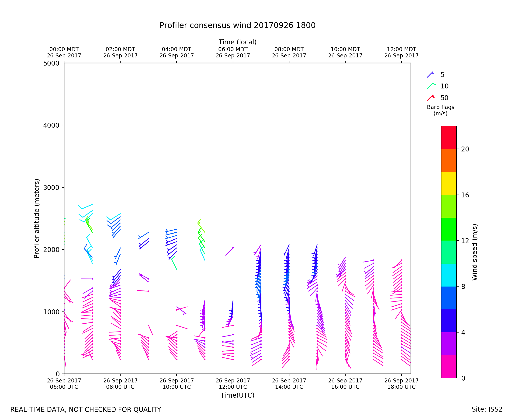Click the Wind speed (m/s) colorbar label

pyautogui.click(x=475, y=252)
